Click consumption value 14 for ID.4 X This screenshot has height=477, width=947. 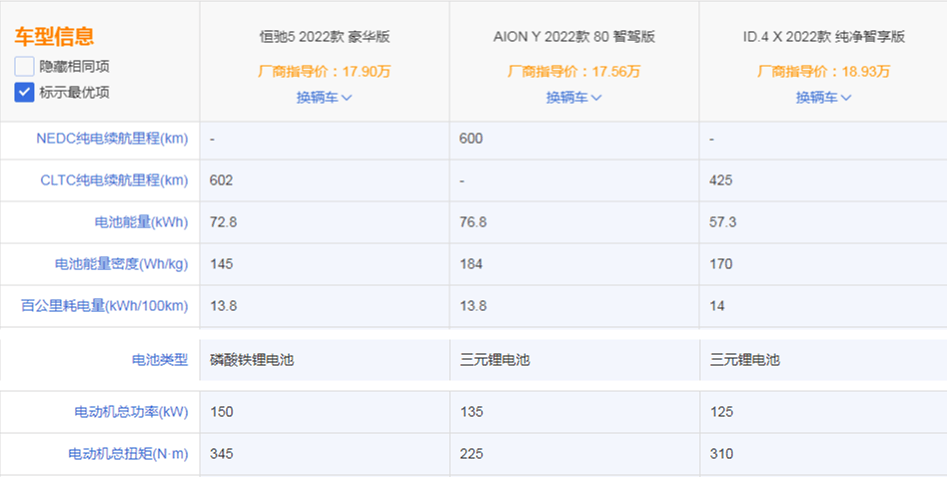coord(717,306)
